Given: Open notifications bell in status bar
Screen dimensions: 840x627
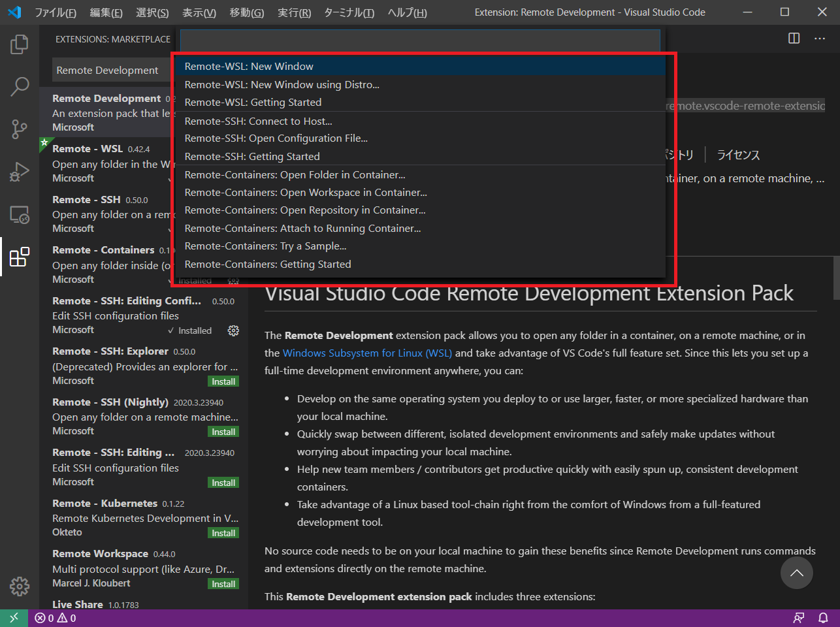Looking at the screenshot, I should [x=823, y=618].
